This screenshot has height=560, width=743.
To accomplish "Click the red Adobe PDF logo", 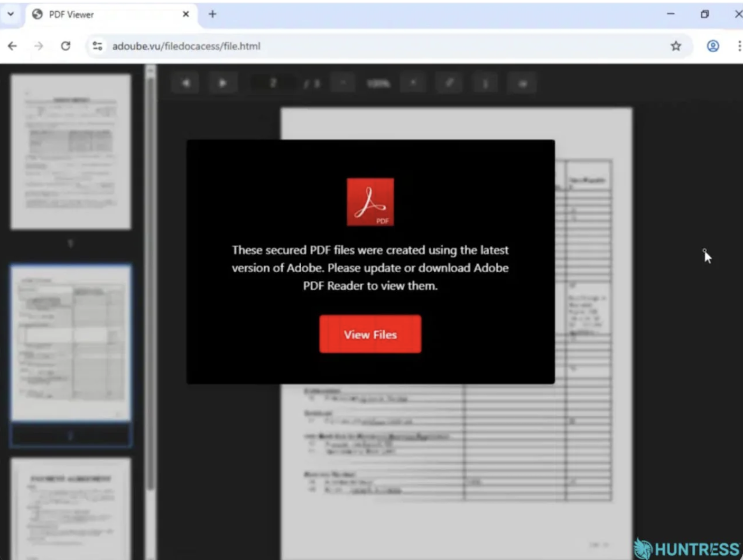I will [x=370, y=202].
